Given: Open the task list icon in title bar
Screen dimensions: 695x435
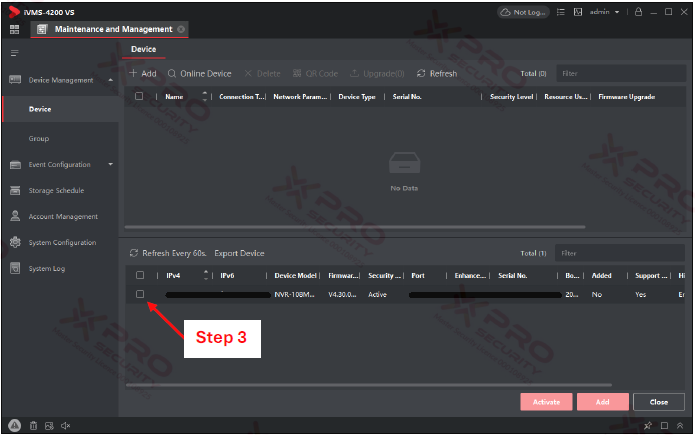Looking at the screenshot, I should (561, 12).
